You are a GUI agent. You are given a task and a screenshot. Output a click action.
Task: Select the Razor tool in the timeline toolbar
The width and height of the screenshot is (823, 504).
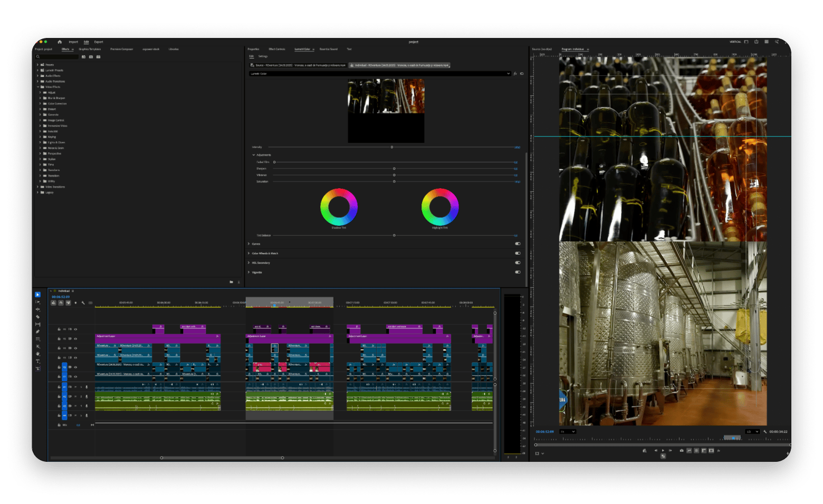(x=37, y=317)
